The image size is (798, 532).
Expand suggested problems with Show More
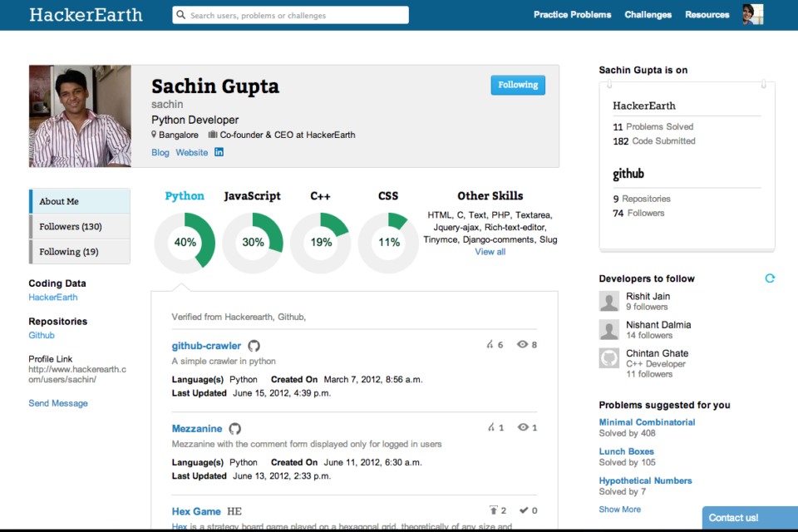coord(619,510)
